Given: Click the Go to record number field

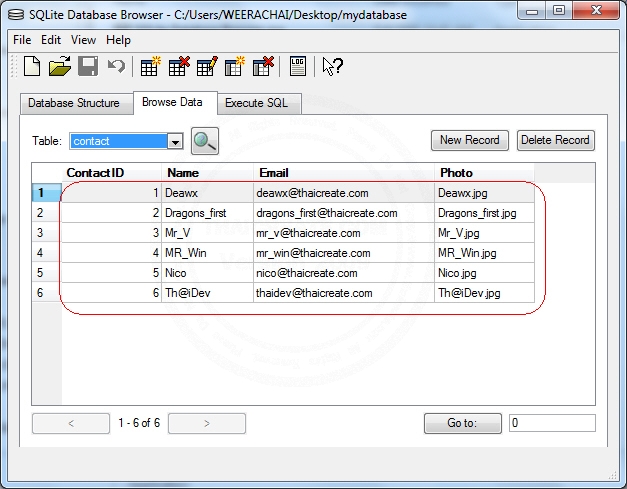Looking at the screenshot, I should [x=552, y=423].
